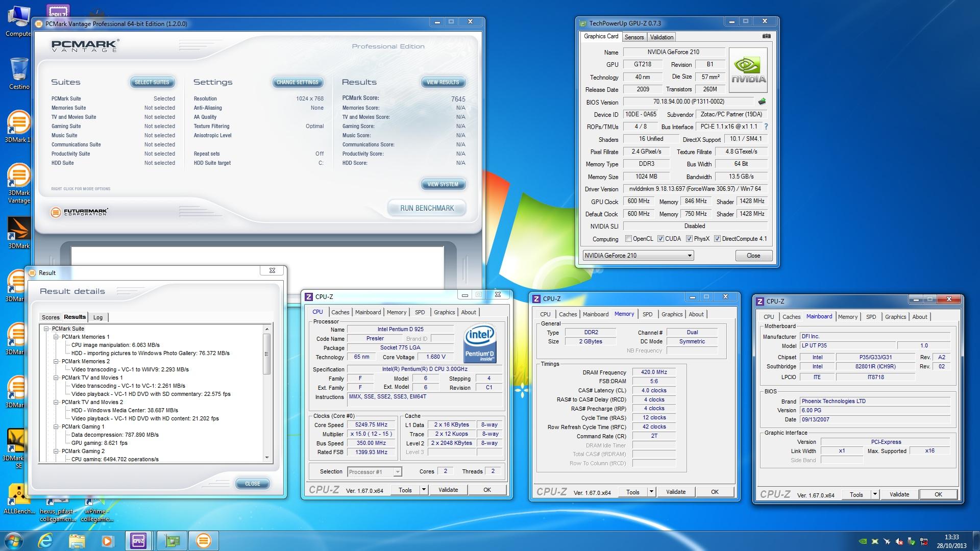Collapse the PCMark Gaming 1 node

pos(56,427)
